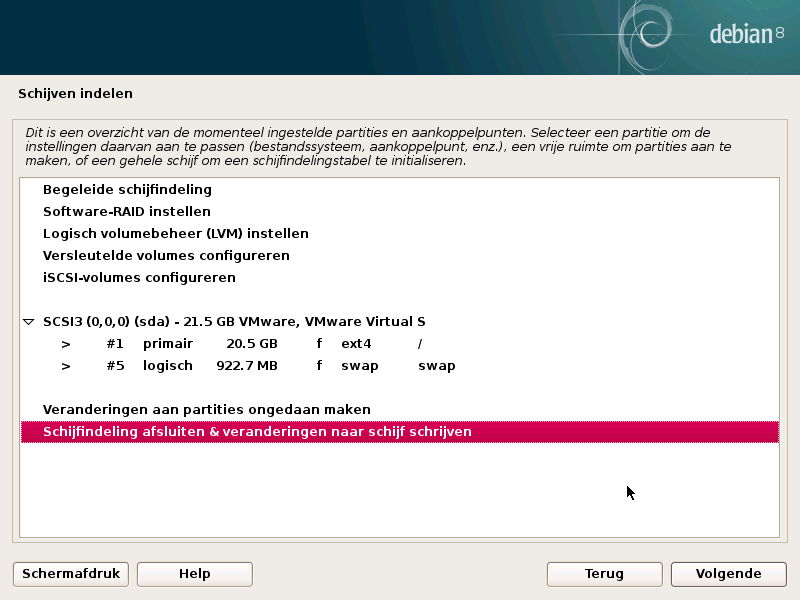Select the SCSI3 (0,0,0) (sda) disk row
The image size is (800, 600).
(x=400, y=322)
